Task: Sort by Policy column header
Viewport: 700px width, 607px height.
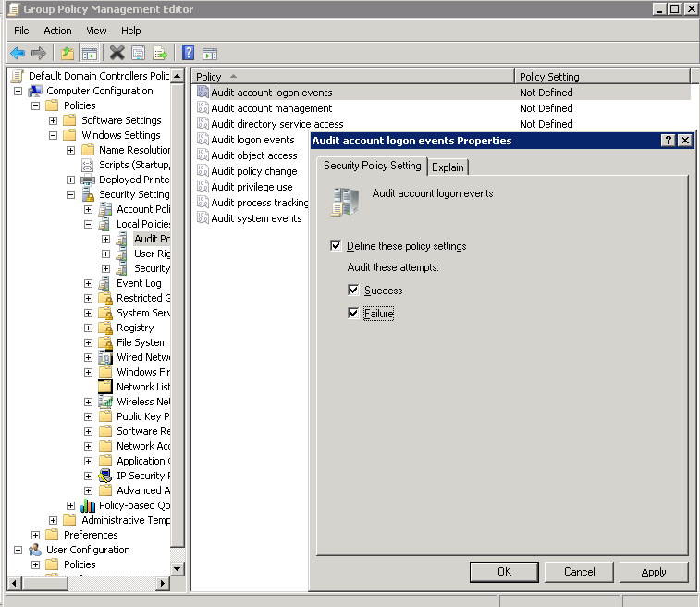Action: [353, 77]
